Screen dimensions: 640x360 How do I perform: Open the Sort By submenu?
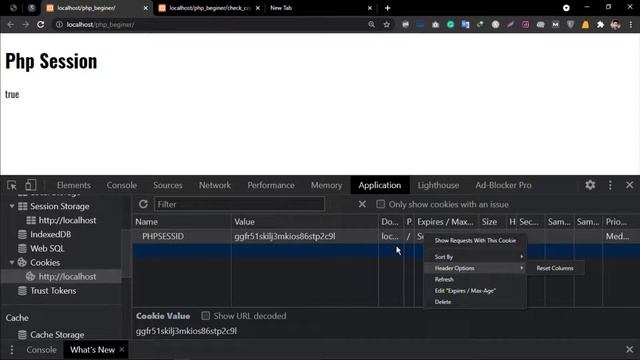click(x=476, y=257)
